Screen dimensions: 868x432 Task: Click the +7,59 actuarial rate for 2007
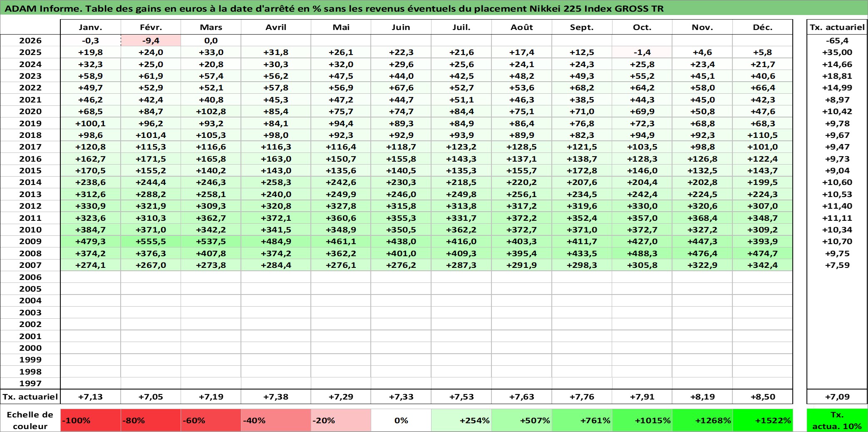point(837,265)
